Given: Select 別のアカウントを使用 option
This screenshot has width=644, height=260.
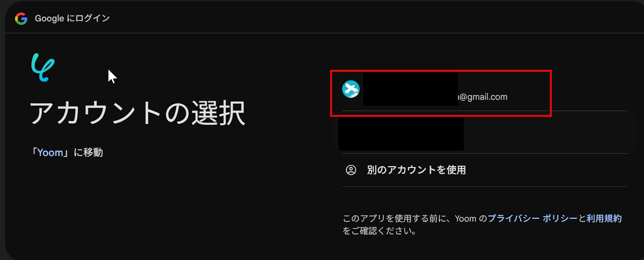Looking at the screenshot, I should pyautogui.click(x=485, y=170).
